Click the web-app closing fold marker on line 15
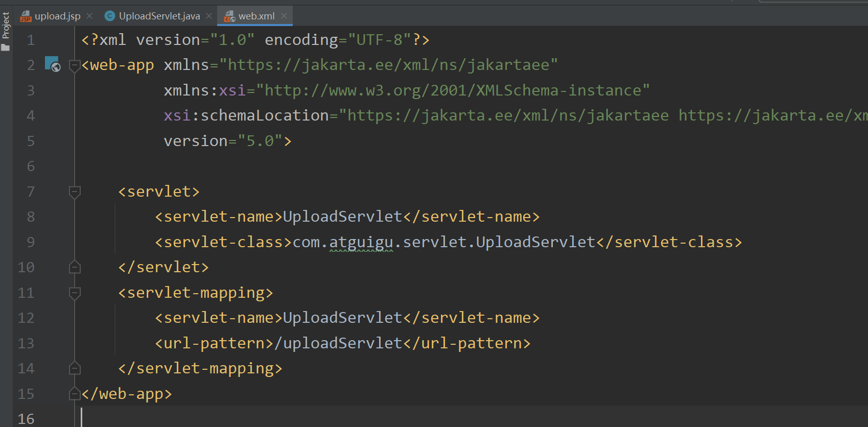The image size is (868, 427). (x=75, y=394)
